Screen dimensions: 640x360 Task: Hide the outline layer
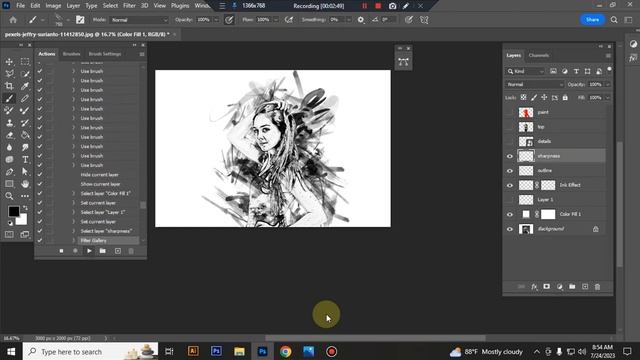tap(510, 171)
